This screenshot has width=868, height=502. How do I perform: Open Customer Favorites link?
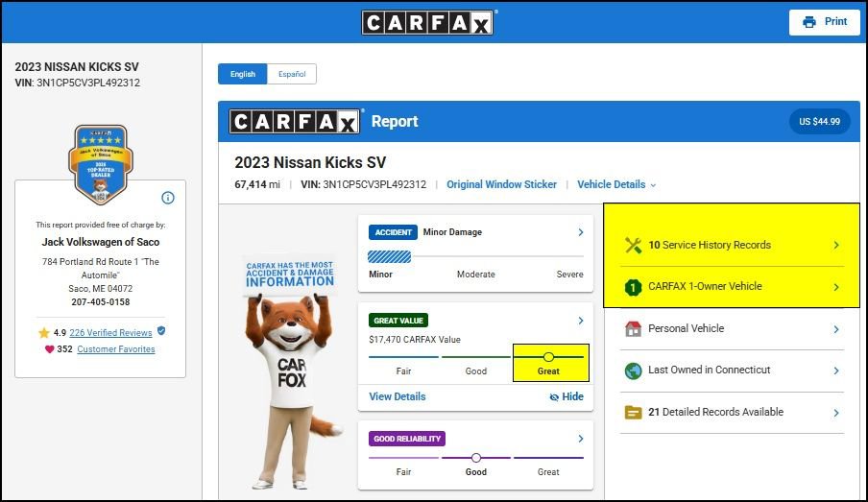tap(115, 349)
